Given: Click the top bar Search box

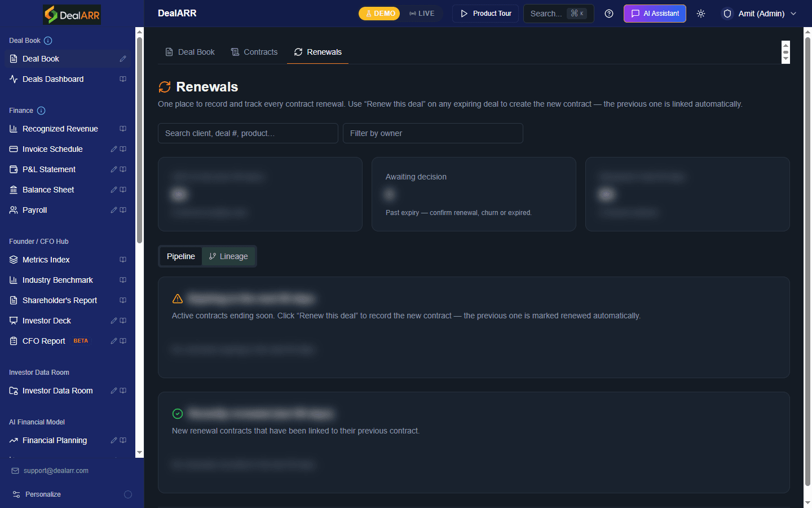Looking at the screenshot, I should pyautogui.click(x=558, y=14).
